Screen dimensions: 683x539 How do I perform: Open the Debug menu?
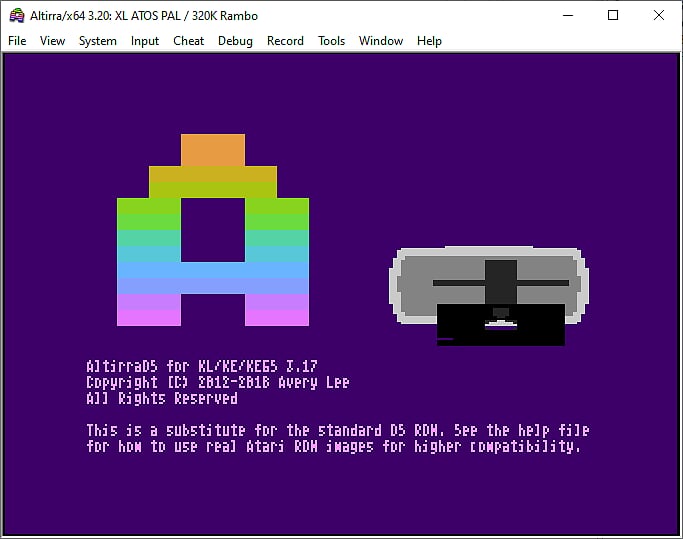point(235,41)
